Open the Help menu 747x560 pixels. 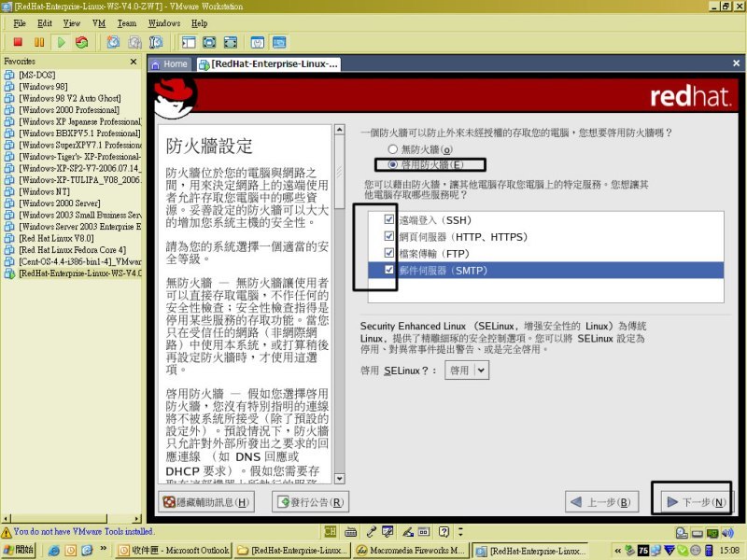[x=199, y=23]
